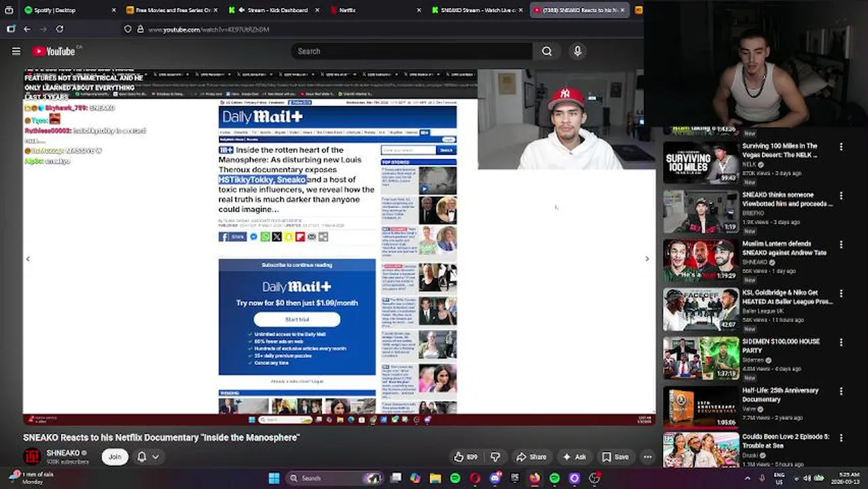Open the tracking protection shield icon
The width and height of the screenshot is (868, 489).
point(128,29)
